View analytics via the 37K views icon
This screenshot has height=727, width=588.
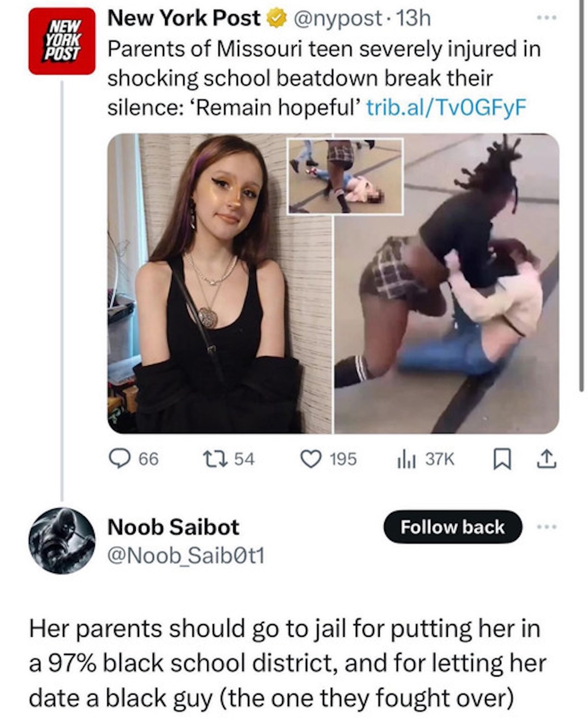(406, 459)
